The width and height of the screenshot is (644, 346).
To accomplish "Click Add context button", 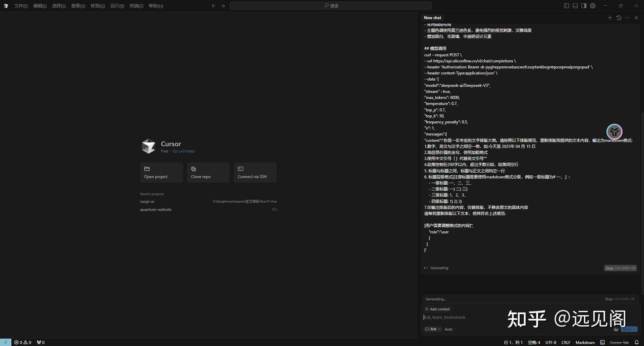I will coord(437,309).
